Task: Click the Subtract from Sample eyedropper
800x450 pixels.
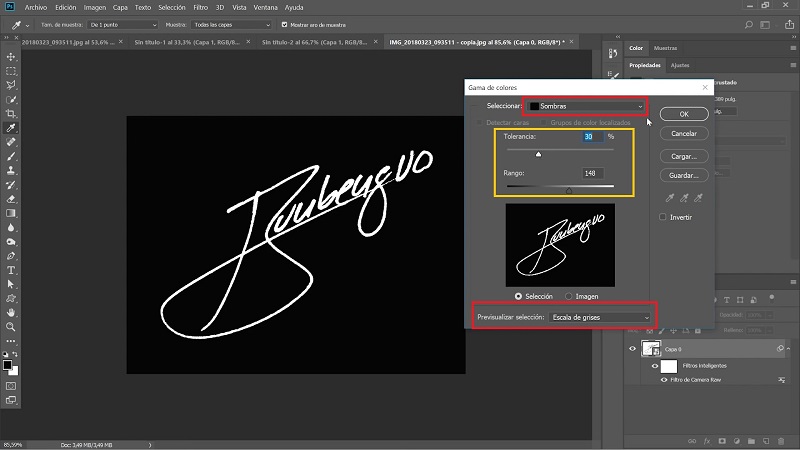Action: tap(698, 197)
